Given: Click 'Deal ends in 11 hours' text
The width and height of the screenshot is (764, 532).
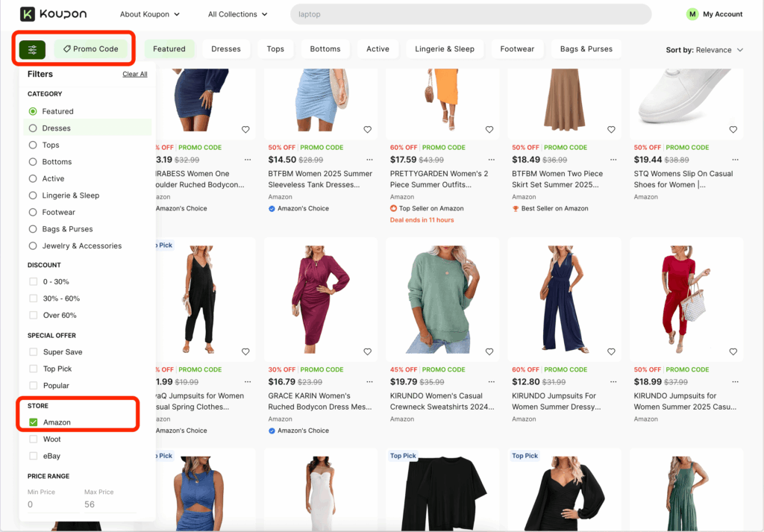Looking at the screenshot, I should coord(422,220).
